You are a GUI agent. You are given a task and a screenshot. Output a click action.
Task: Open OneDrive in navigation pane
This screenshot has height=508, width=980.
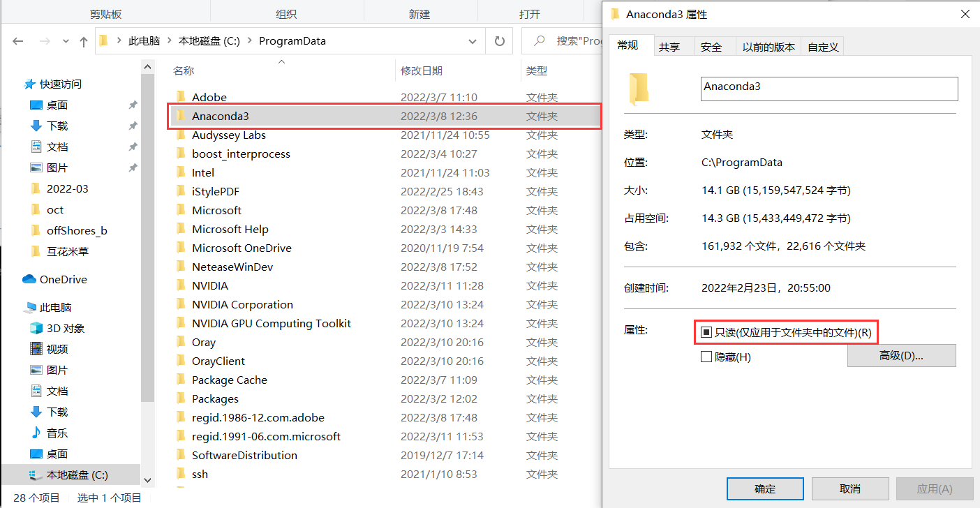point(64,279)
